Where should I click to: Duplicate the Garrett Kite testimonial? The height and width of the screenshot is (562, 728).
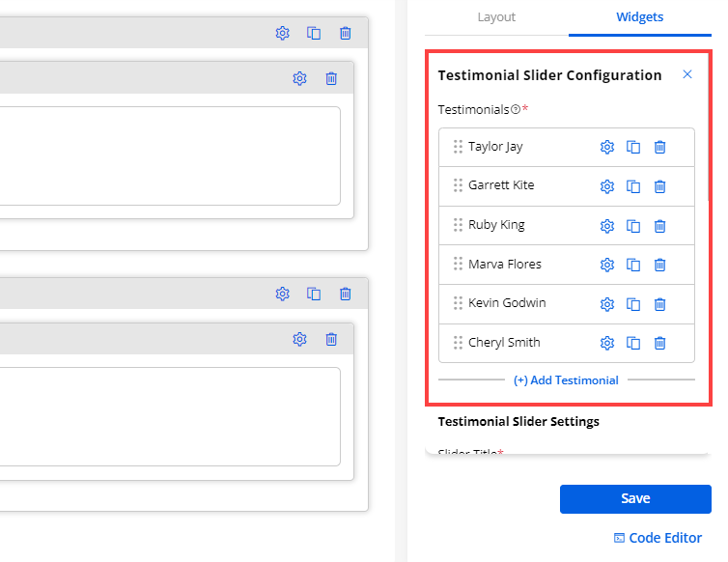tap(633, 186)
